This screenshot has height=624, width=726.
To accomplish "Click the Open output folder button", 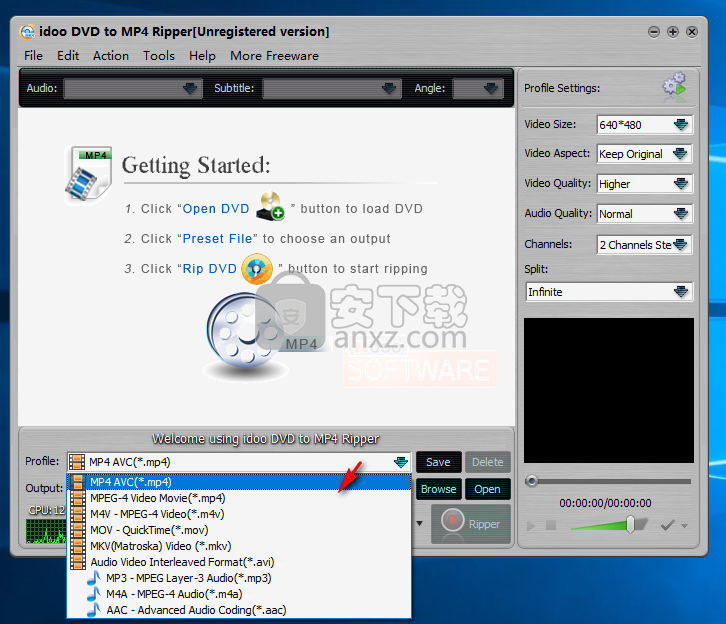I will coord(488,489).
